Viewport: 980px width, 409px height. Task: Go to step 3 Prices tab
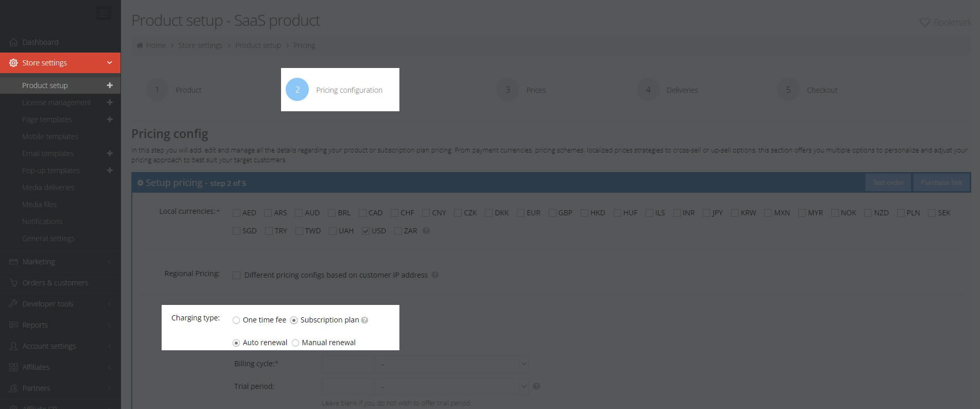(x=521, y=90)
